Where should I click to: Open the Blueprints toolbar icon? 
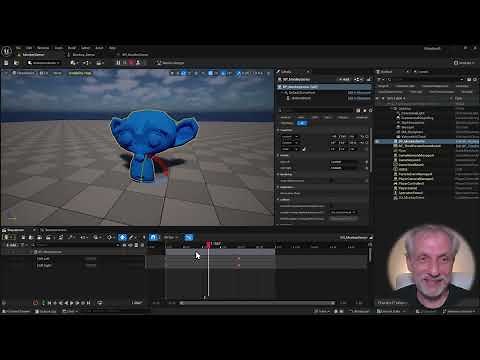point(87,63)
